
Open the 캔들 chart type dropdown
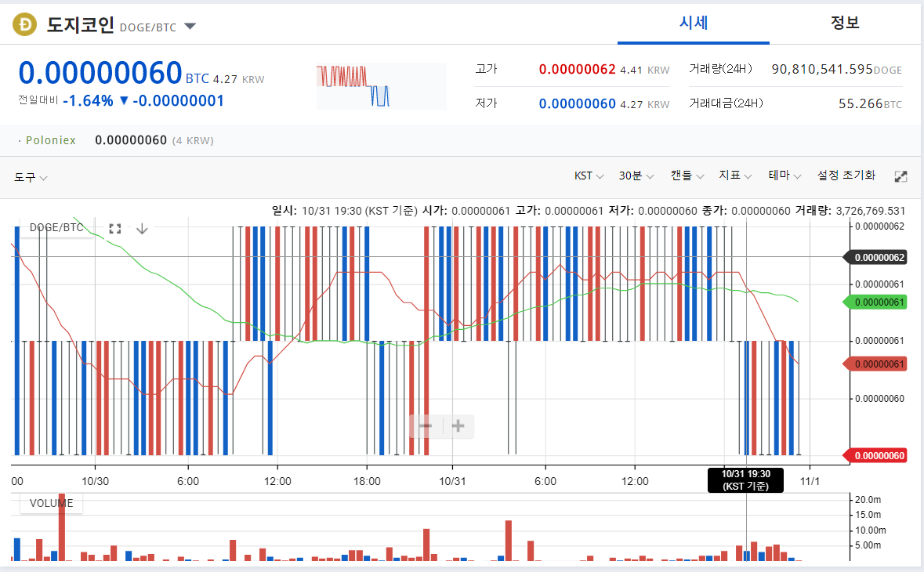point(687,176)
